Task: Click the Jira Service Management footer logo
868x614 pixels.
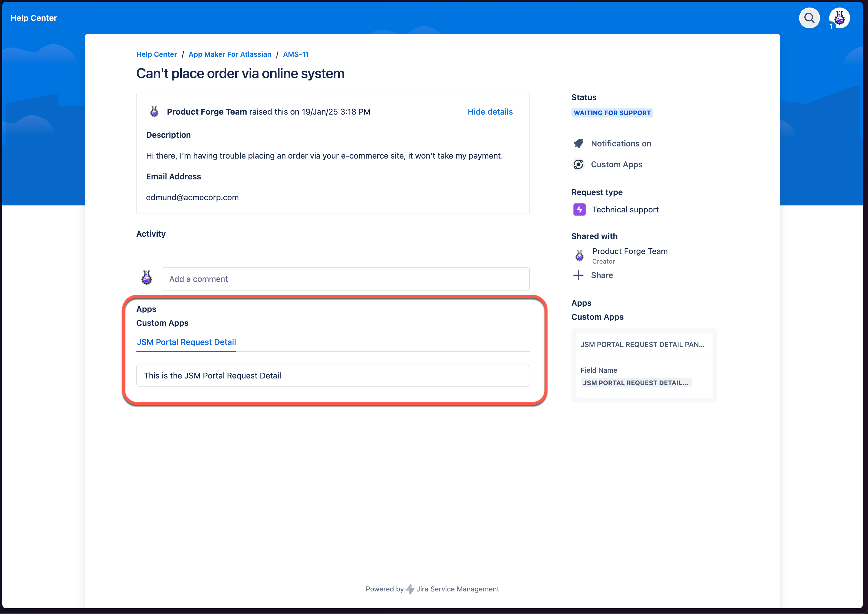Action: tap(410, 589)
